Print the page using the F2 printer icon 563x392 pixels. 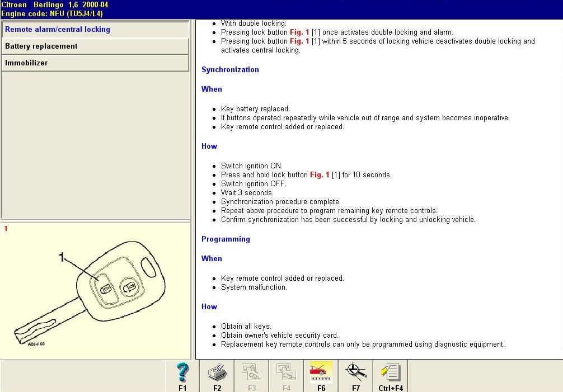(217, 376)
